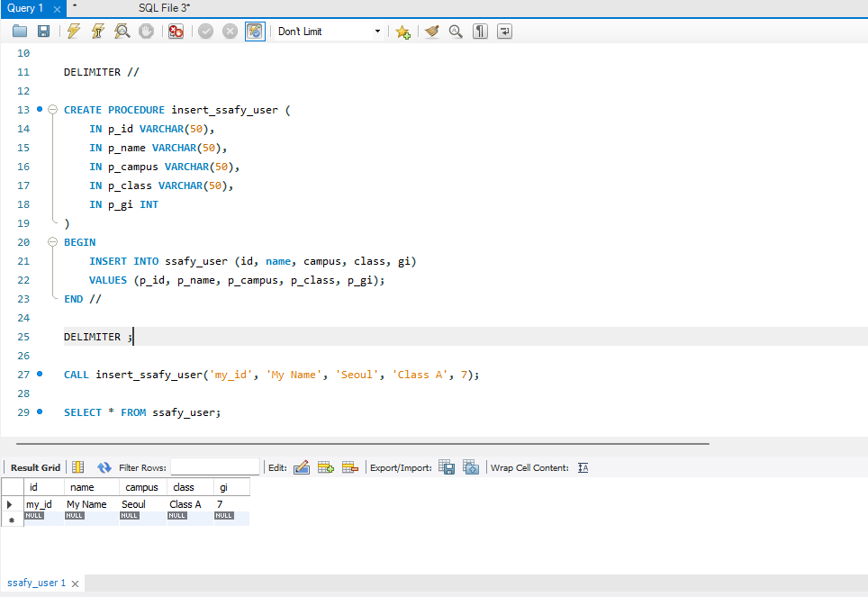Image resolution: width=868 pixels, height=597 pixels.
Task: Select cell Seoul
Action: pyautogui.click(x=143, y=504)
